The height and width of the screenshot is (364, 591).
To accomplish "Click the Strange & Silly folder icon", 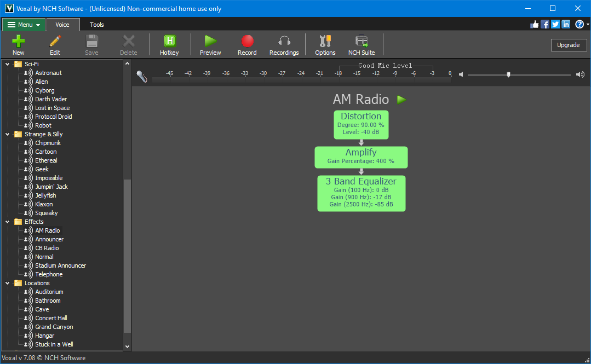I will pos(18,134).
